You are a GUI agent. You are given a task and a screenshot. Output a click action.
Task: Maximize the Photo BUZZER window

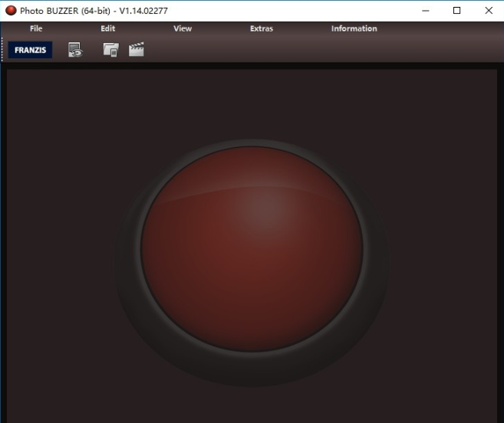pos(456,11)
